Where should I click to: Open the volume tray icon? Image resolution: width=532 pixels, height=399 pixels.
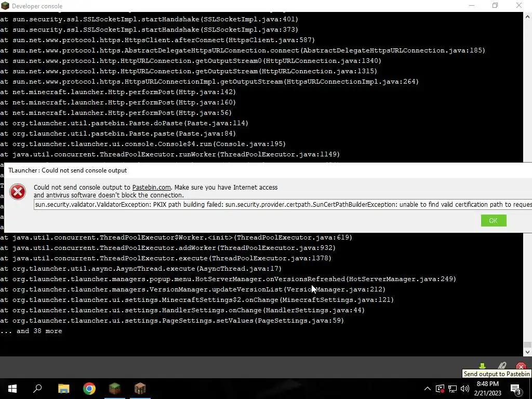tap(465, 389)
